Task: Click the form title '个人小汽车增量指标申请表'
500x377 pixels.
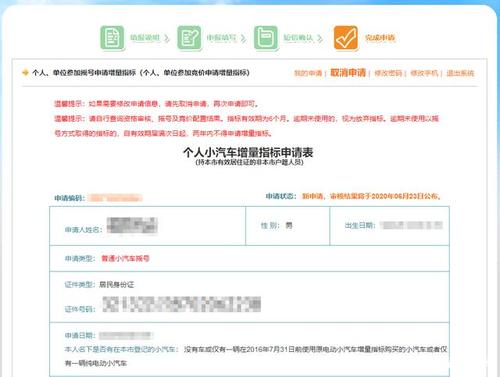Action: point(248,153)
